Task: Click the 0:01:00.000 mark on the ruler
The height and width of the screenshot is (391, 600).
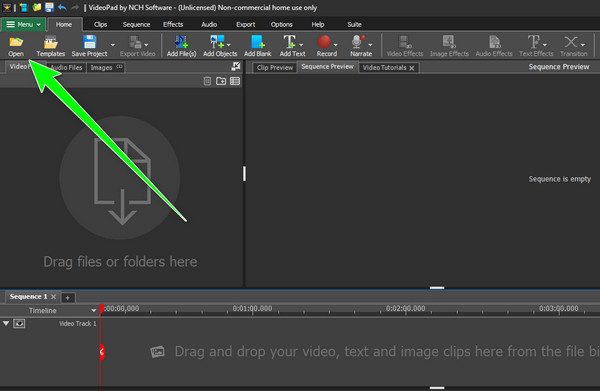Action: (x=252, y=308)
